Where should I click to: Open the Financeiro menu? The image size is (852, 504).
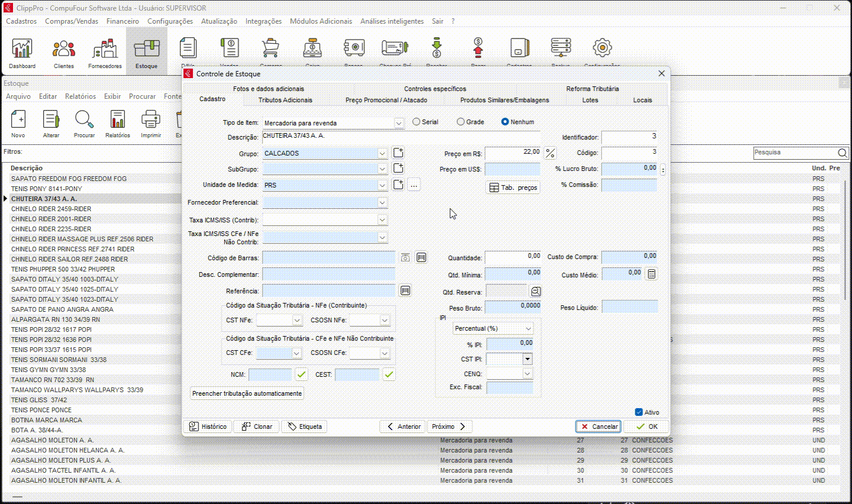click(122, 21)
